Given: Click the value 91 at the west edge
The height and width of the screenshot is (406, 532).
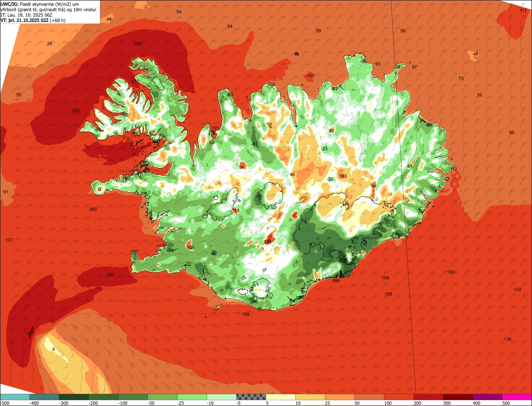Looking at the screenshot, I should point(6,192).
